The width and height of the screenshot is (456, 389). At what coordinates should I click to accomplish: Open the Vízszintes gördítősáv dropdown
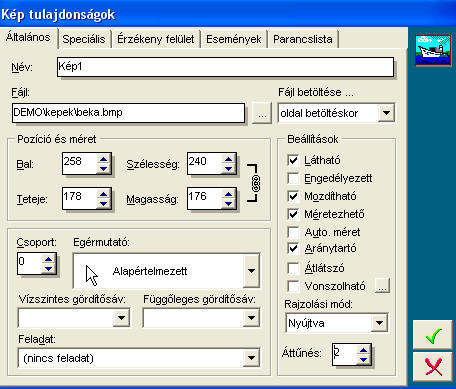click(121, 318)
